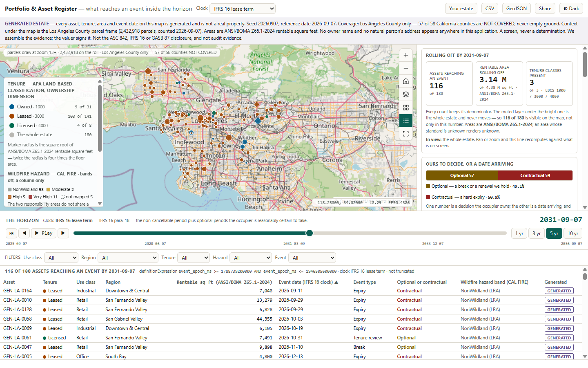Click the NonWildland 93 hazard legend swatch
Screen dimensions: 588x368
(x=9, y=189)
